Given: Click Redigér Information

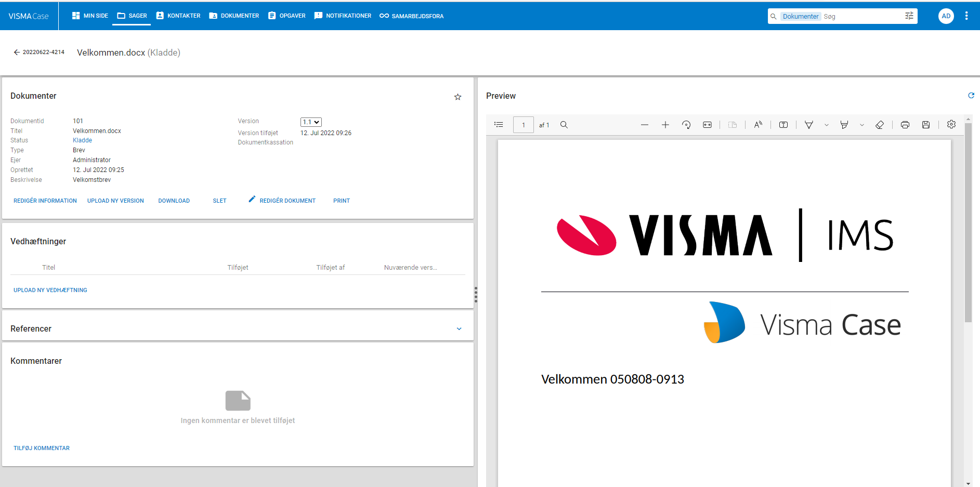Looking at the screenshot, I should click(x=45, y=201).
